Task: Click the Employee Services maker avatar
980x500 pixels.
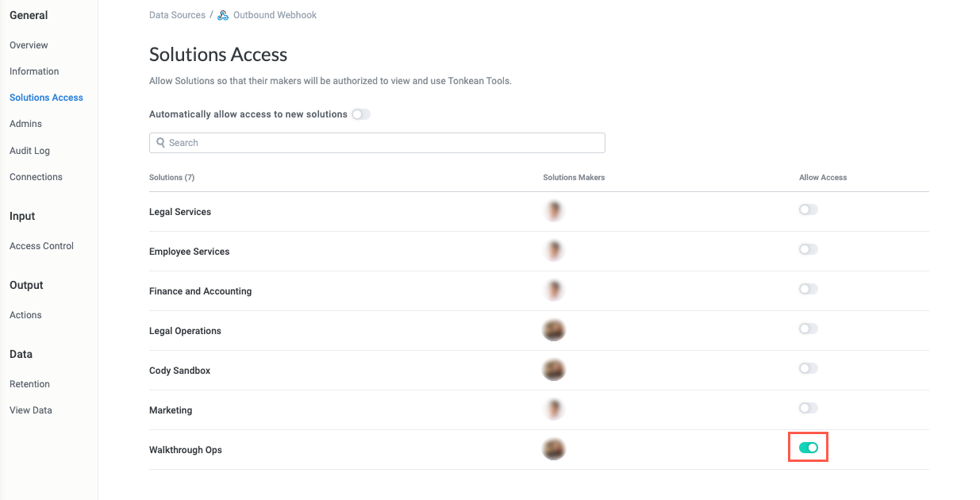Action: pos(553,250)
